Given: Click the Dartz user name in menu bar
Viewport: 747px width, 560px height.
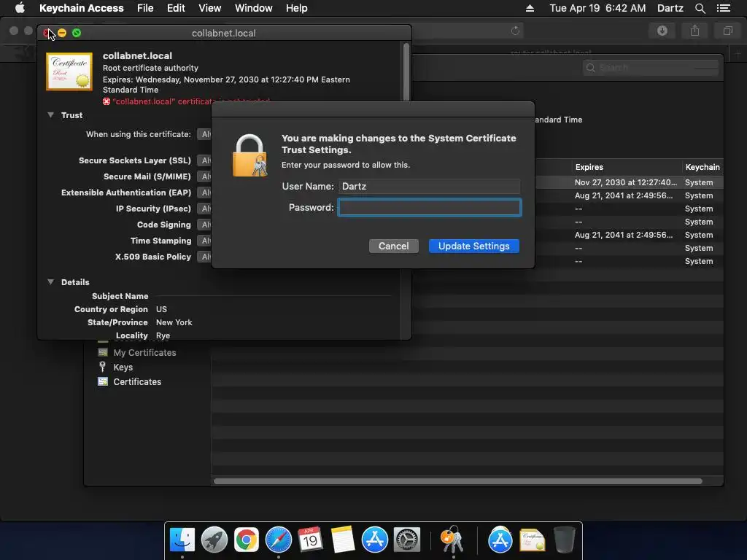Looking at the screenshot, I should coord(670,8).
